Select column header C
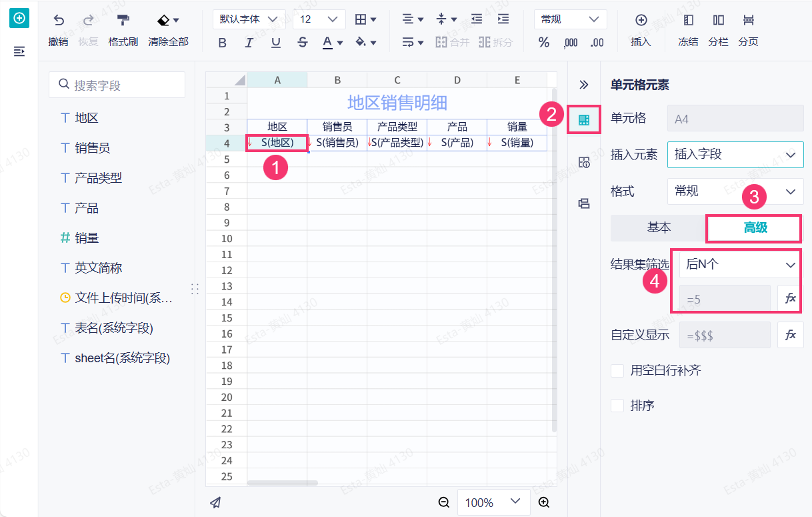Viewport: 812px width, 517px height. tap(397, 80)
